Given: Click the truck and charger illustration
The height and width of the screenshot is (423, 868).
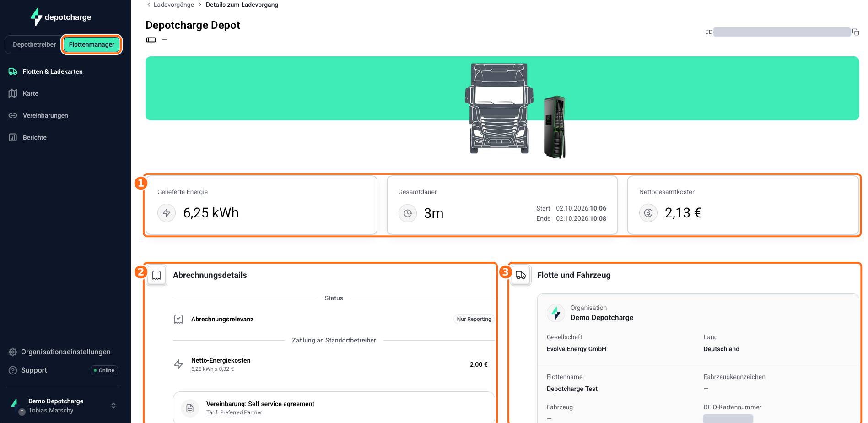Looking at the screenshot, I should [516, 111].
